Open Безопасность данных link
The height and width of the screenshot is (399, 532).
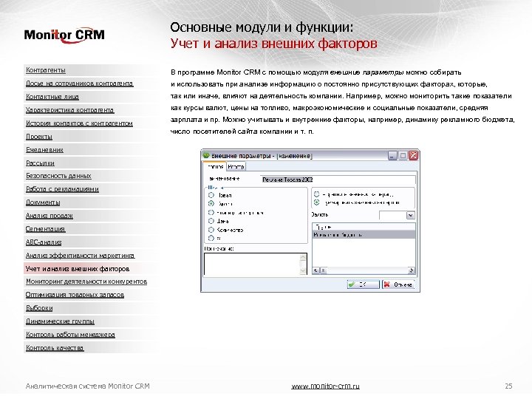[x=58, y=176]
